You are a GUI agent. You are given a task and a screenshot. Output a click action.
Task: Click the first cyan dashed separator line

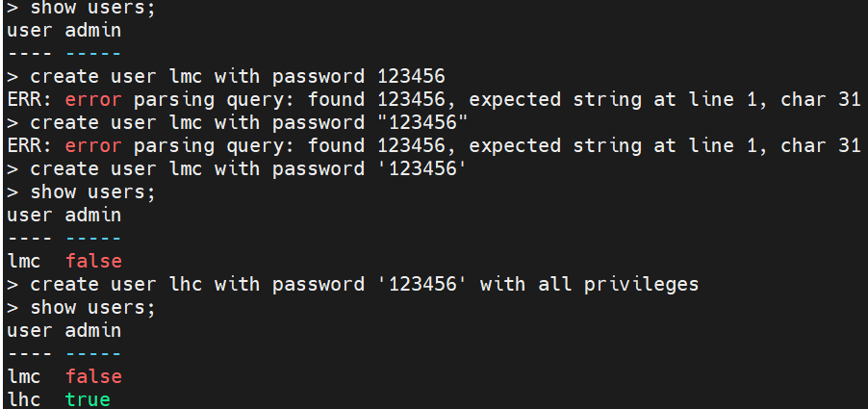click(93, 54)
